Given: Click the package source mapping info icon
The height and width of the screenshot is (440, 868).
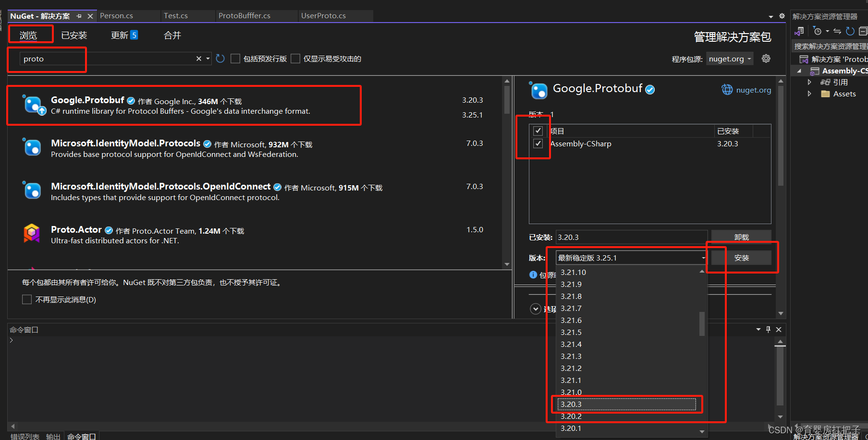Looking at the screenshot, I should 533,274.
